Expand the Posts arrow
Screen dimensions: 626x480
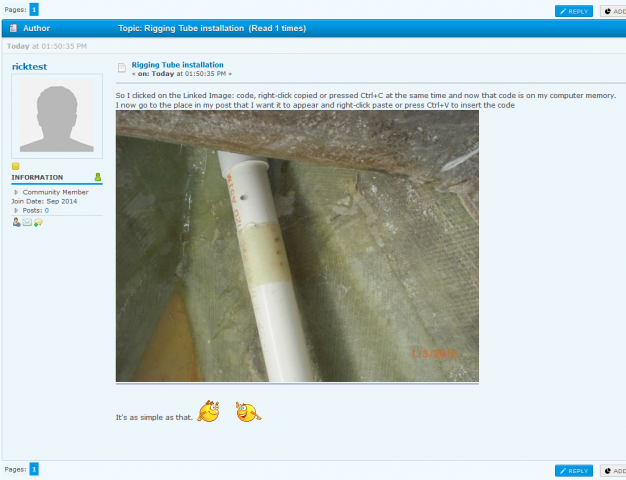tap(16, 210)
